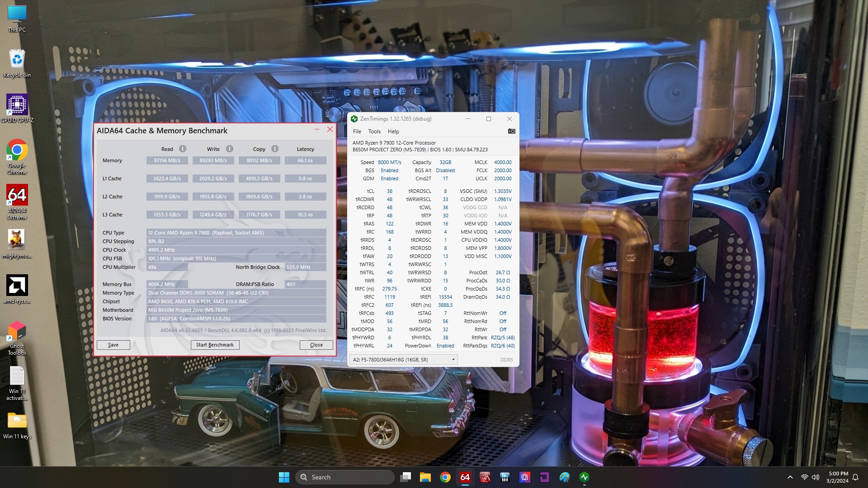Open paint-palette taskbar app icon
The height and width of the screenshot is (488, 868).
565,477
